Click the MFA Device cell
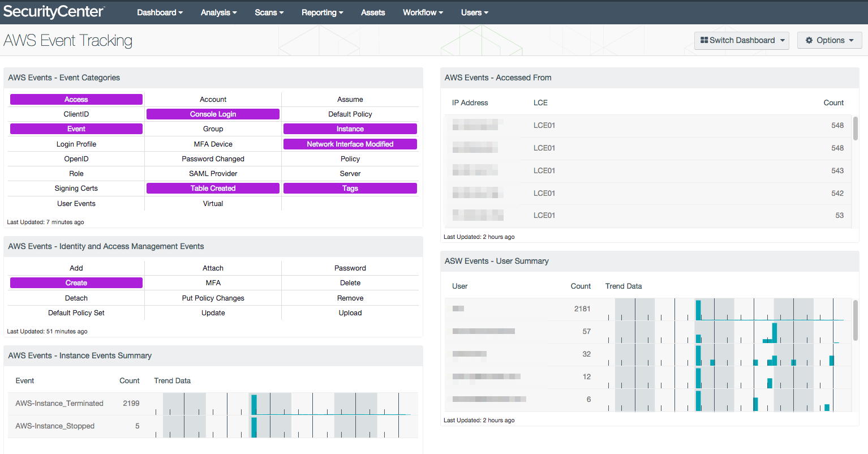Image resolution: width=868 pixels, height=454 pixels. click(x=213, y=144)
